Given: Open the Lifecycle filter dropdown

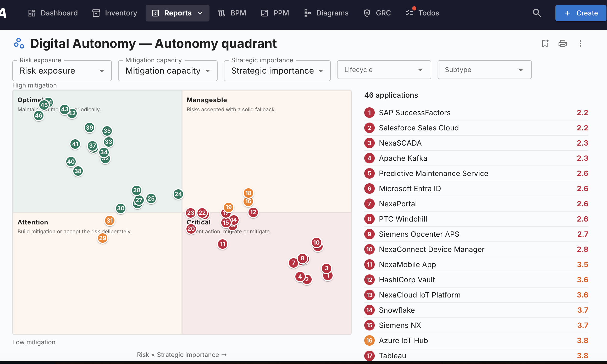Looking at the screenshot, I should pyautogui.click(x=384, y=70).
